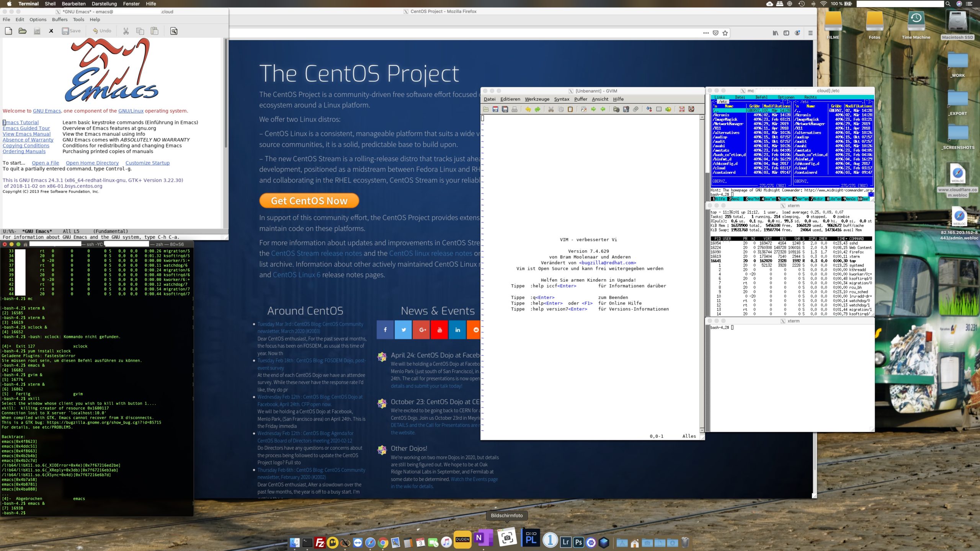Image resolution: width=980 pixels, height=551 pixels.
Task: Click the Print icon in GVIM toolbar
Action: click(x=514, y=109)
